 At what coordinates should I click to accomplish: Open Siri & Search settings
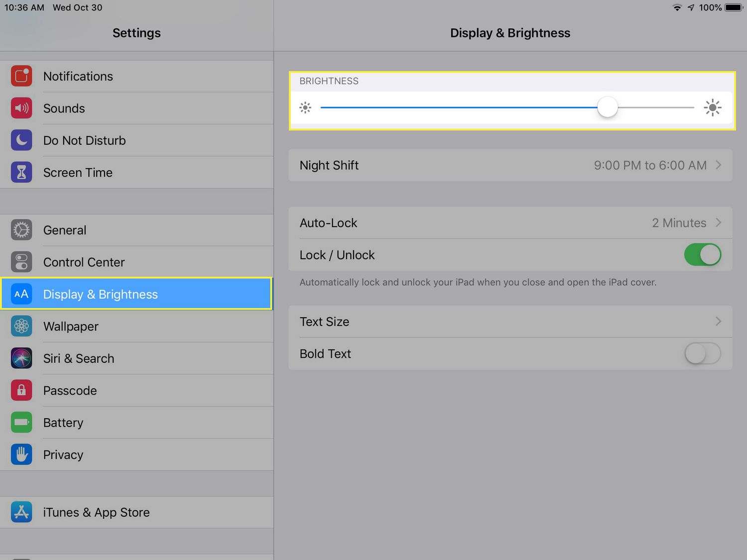tap(79, 358)
